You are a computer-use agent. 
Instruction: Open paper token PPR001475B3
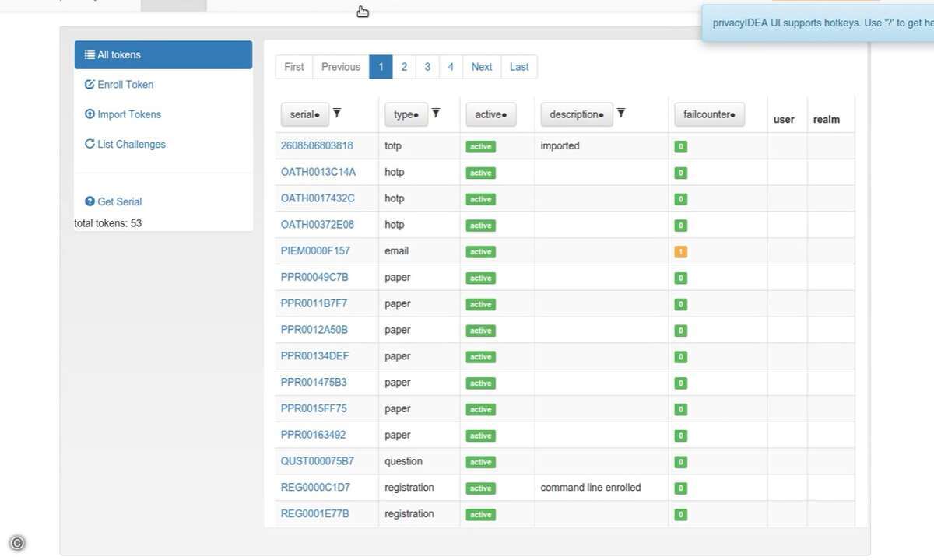314,383
